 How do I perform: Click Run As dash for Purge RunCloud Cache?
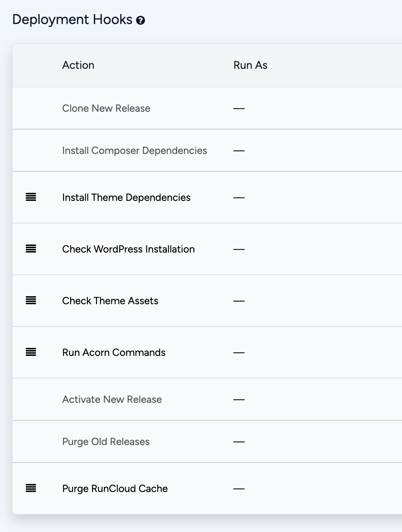click(239, 489)
